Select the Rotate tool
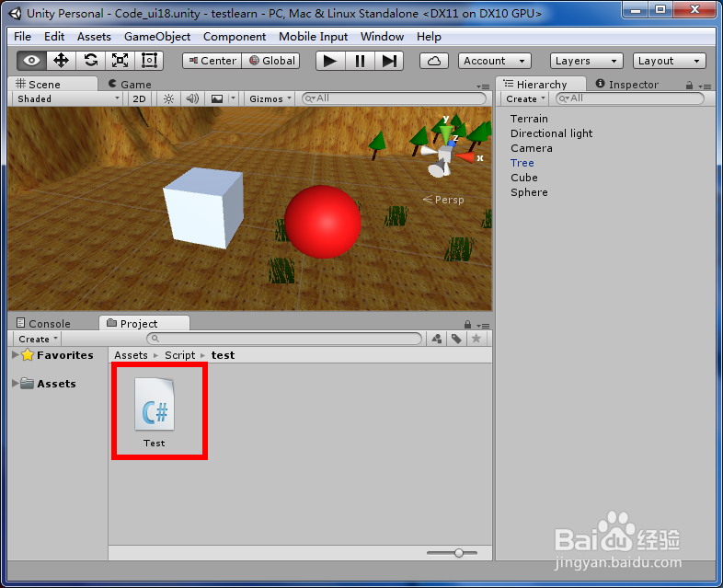The height and width of the screenshot is (588, 723). 90,61
